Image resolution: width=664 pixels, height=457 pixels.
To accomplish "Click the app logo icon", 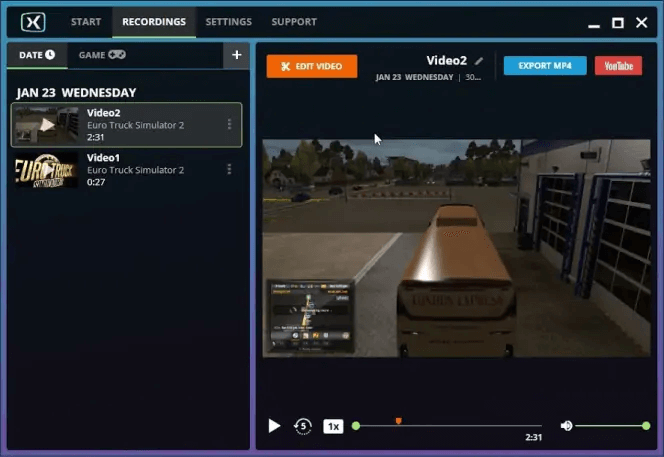I will 33,22.
